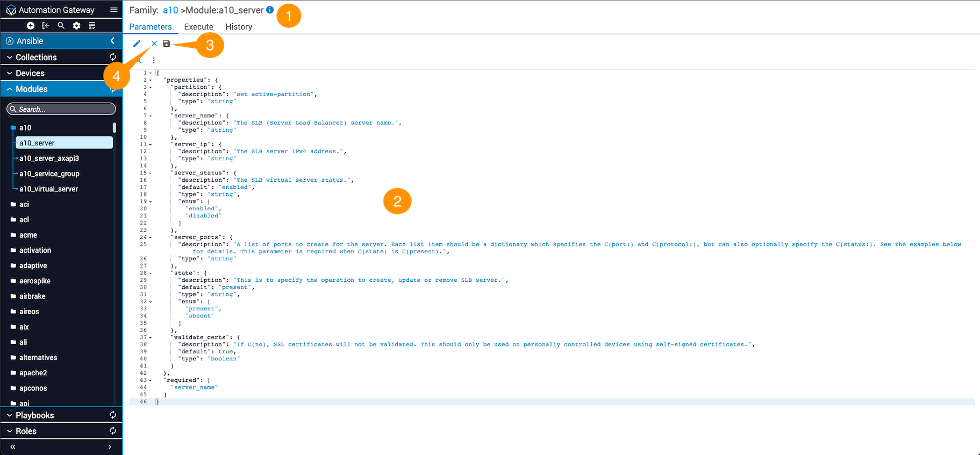Click the aci folder icon
Viewport: 980px width, 455px height.
point(13,204)
